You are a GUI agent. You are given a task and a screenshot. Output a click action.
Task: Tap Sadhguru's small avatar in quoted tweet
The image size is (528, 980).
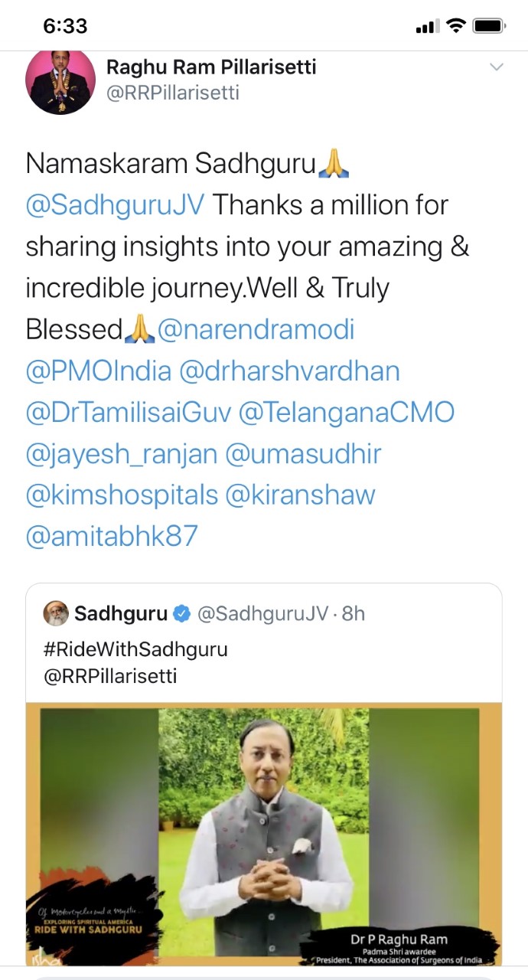55,613
